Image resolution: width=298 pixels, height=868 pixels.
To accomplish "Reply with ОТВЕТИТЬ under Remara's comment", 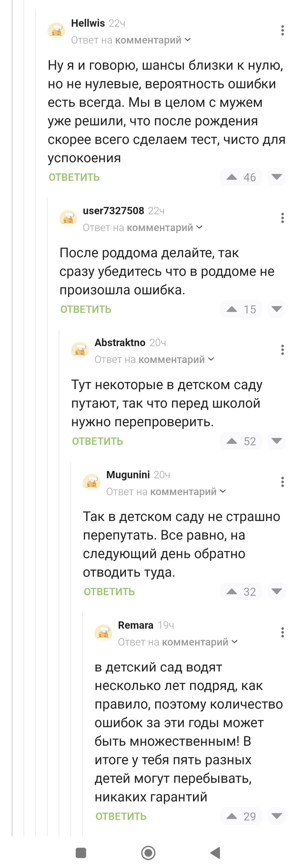I will (120, 816).
